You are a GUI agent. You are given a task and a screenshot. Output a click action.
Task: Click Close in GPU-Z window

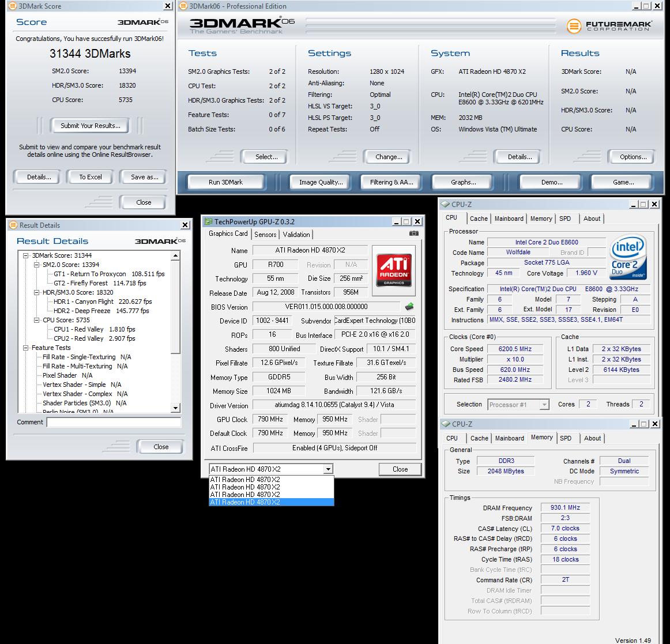click(x=400, y=469)
